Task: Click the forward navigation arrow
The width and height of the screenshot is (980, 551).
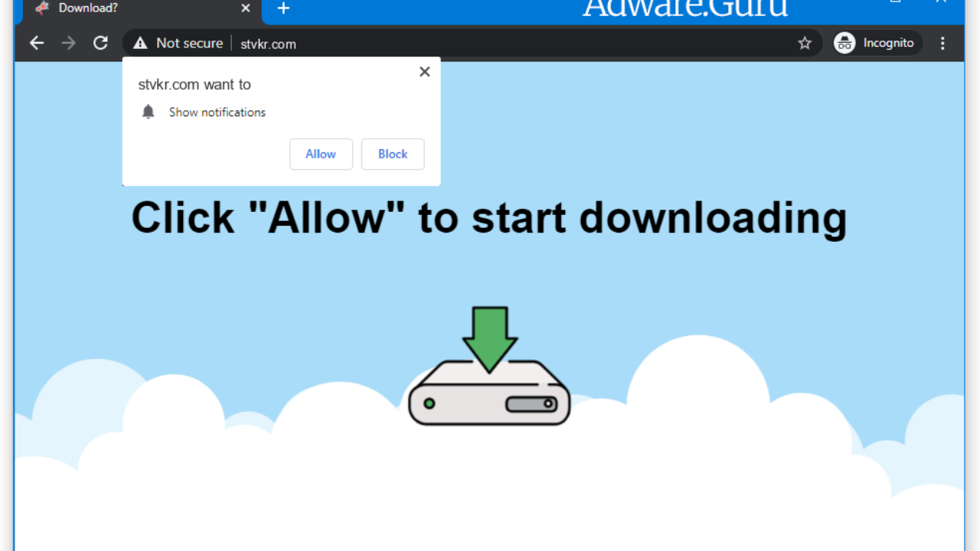Action: pyautogui.click(x=69, y=44)
